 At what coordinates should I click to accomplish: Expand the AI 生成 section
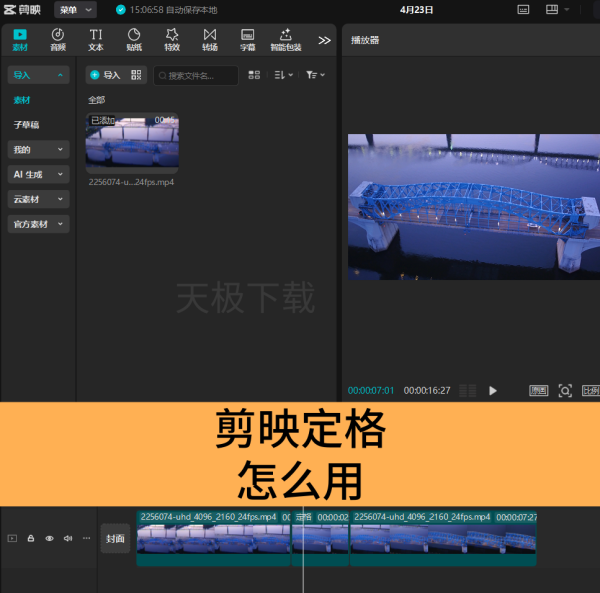click(38, 174)
